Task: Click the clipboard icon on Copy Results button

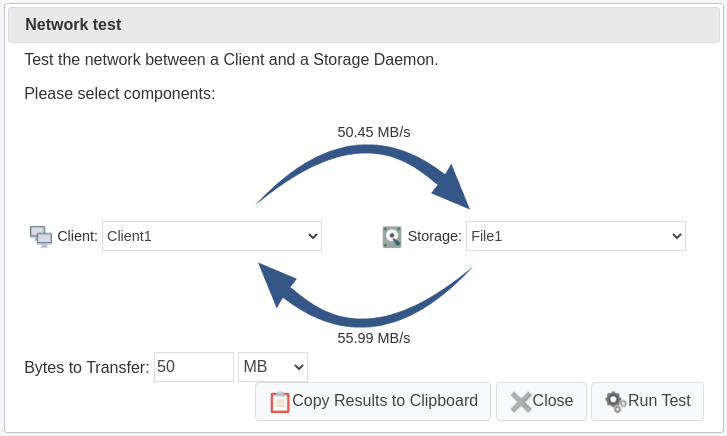Action: click(x=280, y=402)
